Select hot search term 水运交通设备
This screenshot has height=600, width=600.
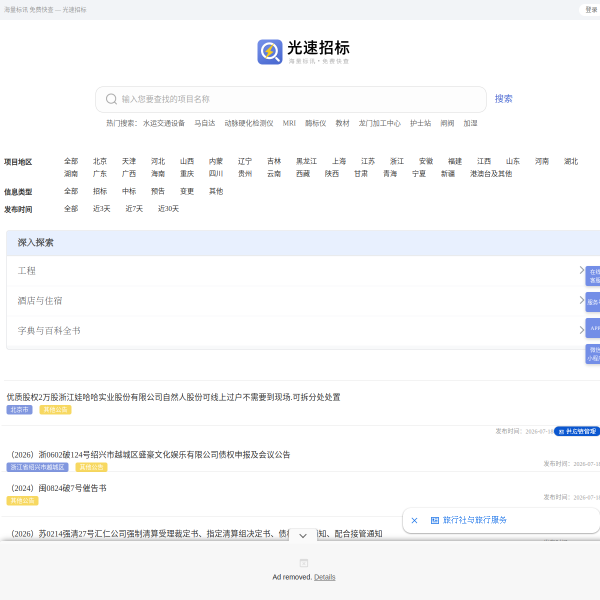[x=164, y=123]
